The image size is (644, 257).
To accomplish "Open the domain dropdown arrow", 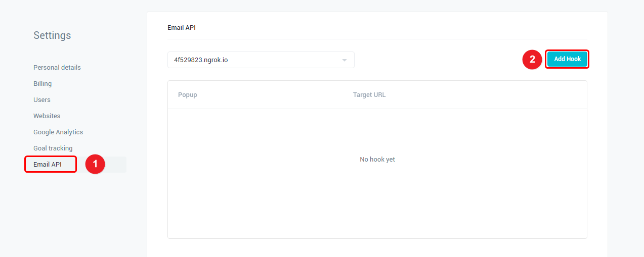I will [345, 60].
